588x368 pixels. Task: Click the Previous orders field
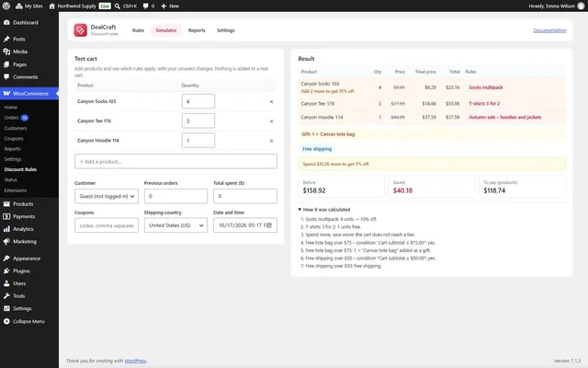tap(175, 196)
